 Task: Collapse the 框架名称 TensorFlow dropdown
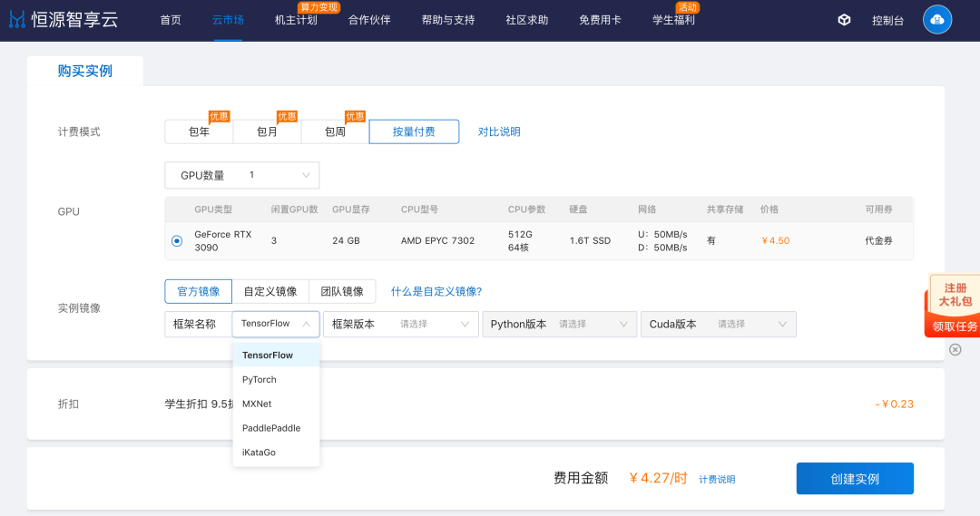tap(276, 324)
